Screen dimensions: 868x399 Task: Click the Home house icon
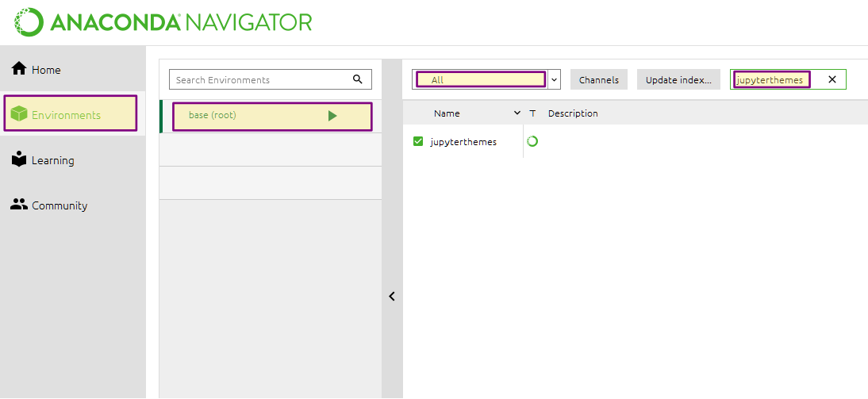click(x=19, y=69)
